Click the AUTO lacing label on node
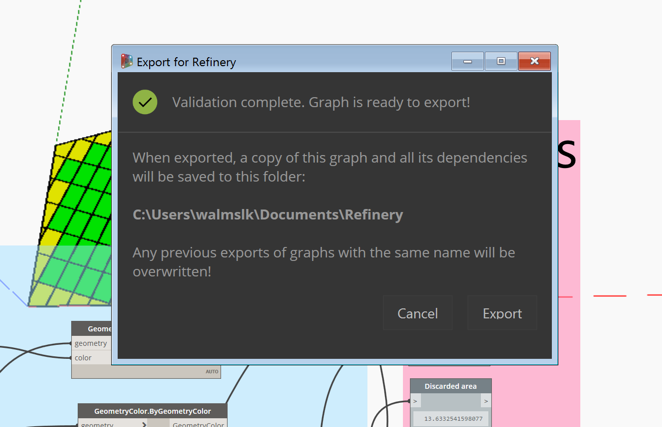Viewport: 662px width, 427px height. [x=211, y=371]
